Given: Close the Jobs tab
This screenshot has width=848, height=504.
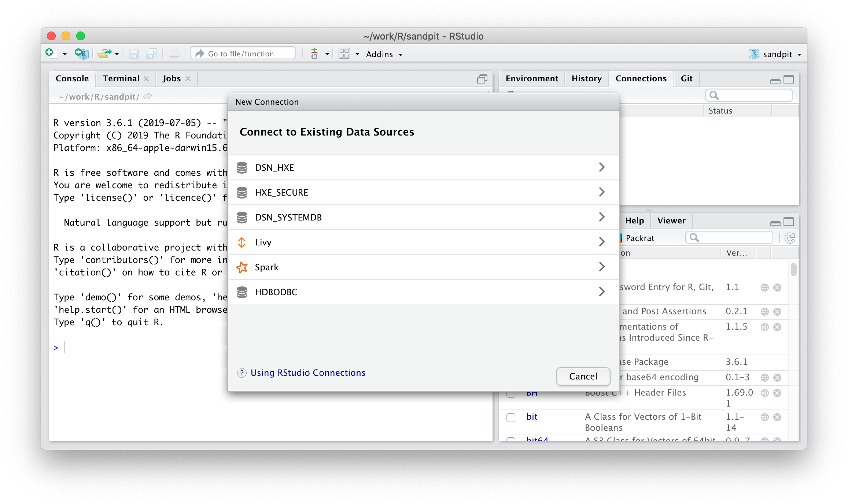Looking at the screenshot, I should coord(188,79).
